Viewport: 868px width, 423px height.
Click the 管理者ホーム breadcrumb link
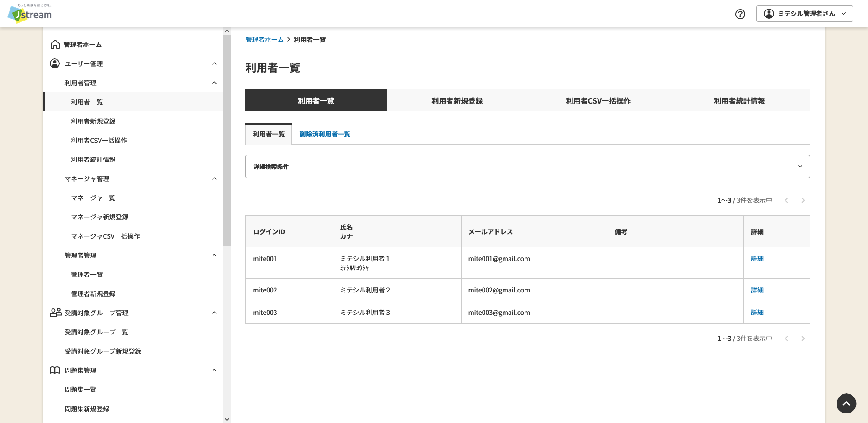265,40
